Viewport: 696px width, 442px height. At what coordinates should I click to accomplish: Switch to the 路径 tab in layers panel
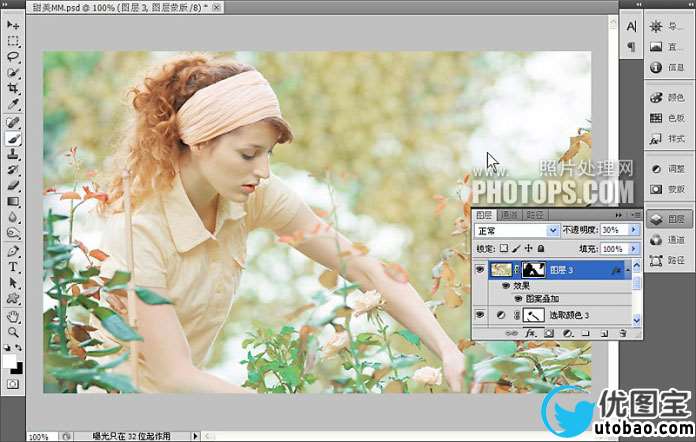tap(534, 215)
